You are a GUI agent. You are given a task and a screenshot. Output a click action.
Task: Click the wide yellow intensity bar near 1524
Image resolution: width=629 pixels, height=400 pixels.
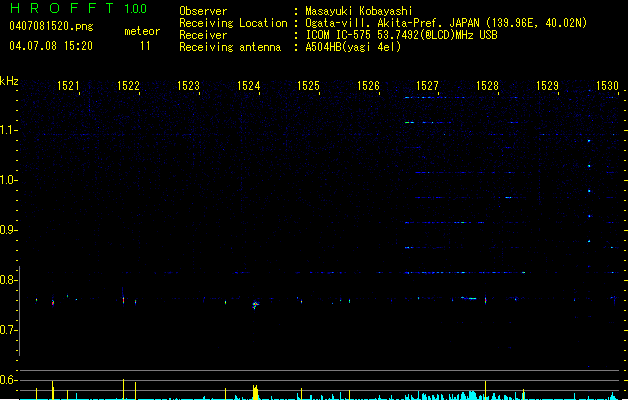point(255,392)
